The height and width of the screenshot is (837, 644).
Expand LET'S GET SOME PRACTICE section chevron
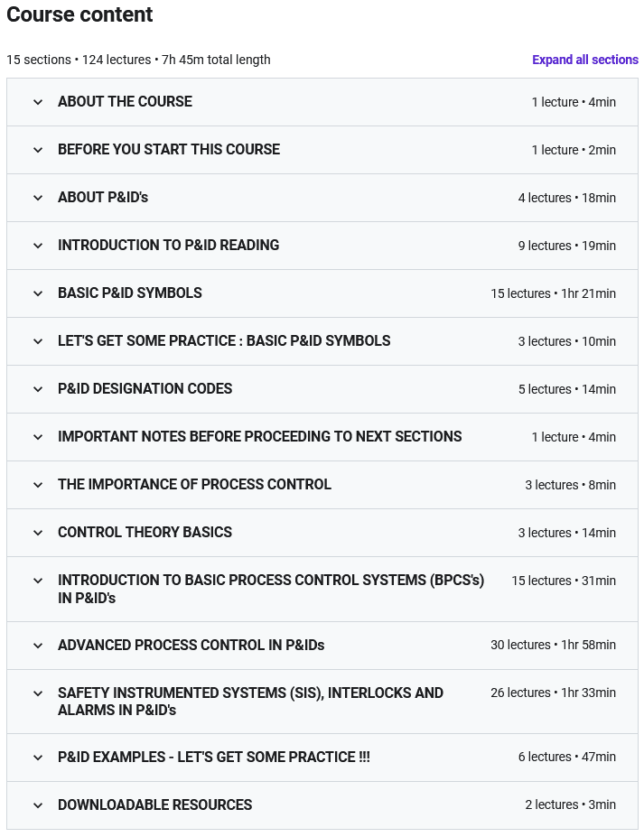38,341
